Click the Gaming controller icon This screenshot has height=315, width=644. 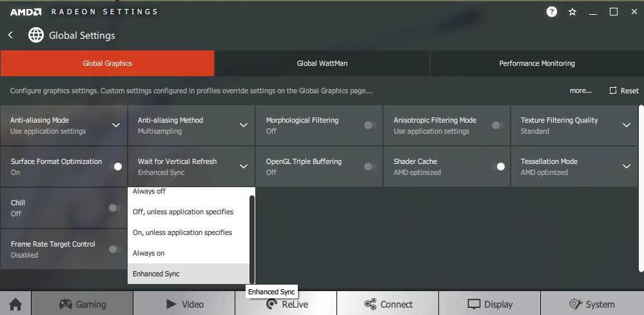[66, 304]
